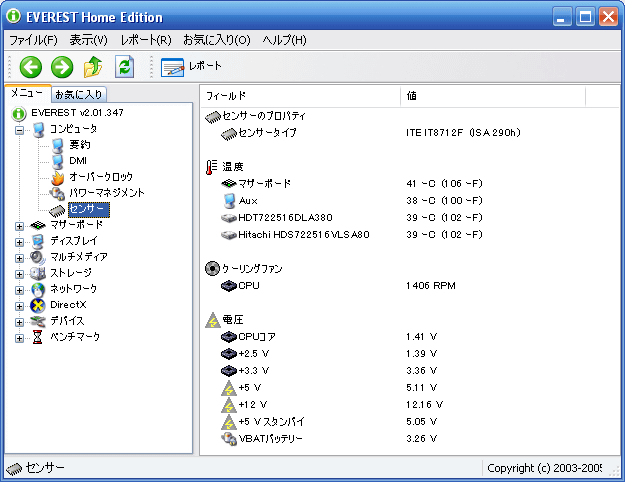Screen dimensions: 625x482
Task: Select オーバークロック in the tree
Action: (101, 177)
